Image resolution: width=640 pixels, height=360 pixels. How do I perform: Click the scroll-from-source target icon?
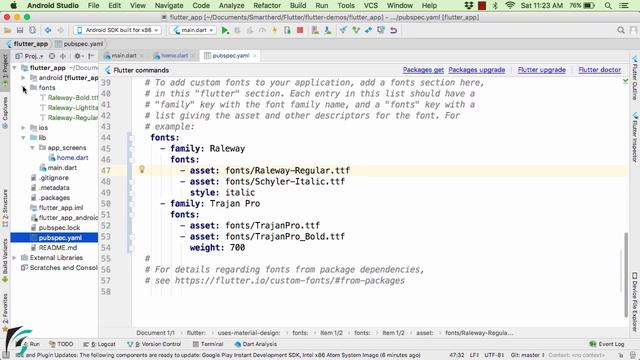(x=52, y=56)
